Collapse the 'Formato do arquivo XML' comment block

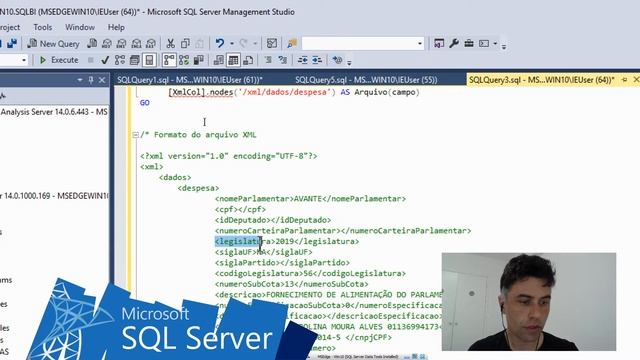pyautogui.click(x=136, y=135)
